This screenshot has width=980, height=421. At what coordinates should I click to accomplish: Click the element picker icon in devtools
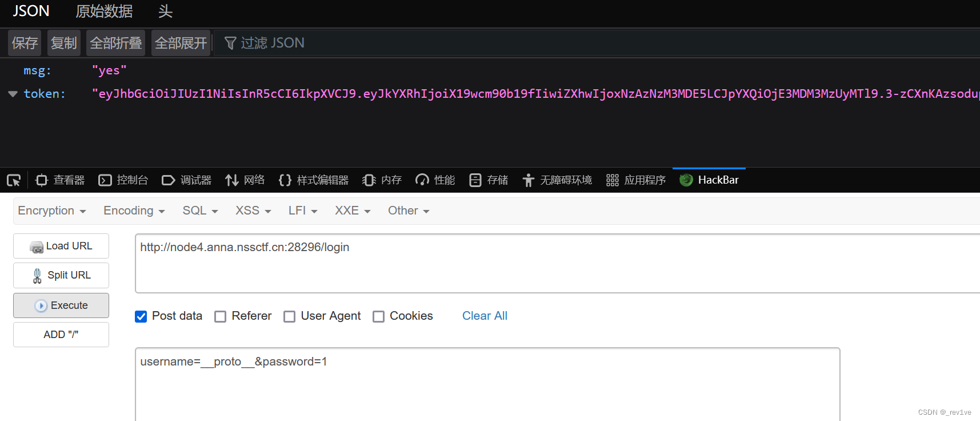(14, 181)
